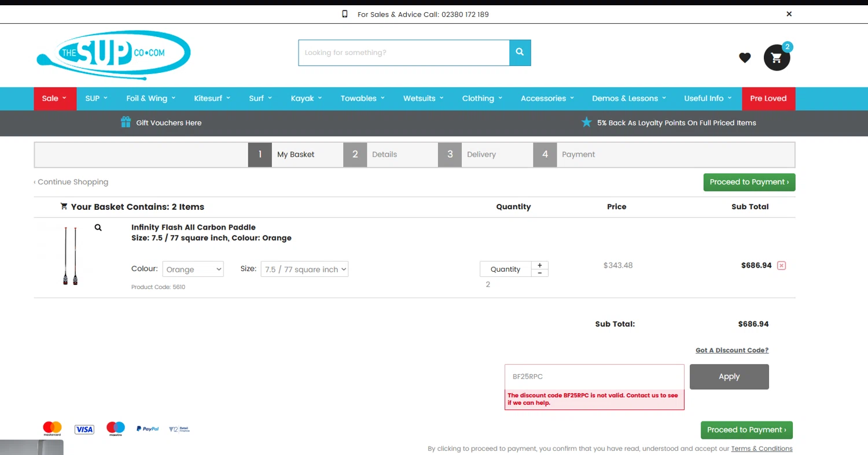868x455 pixels.
Task: Click the loyalty points star icon
Action: [x=586, y=122]
